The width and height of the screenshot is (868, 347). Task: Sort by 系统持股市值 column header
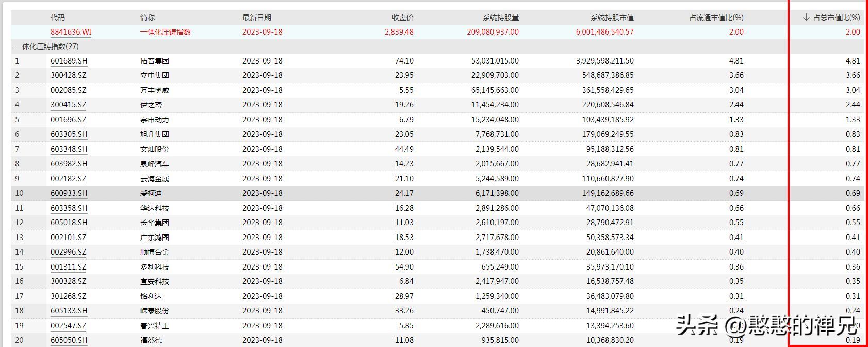click(x=612, y=18)
